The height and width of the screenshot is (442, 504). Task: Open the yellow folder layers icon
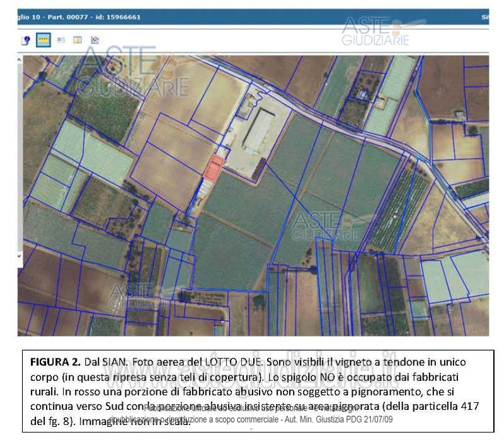pos(77,40)
